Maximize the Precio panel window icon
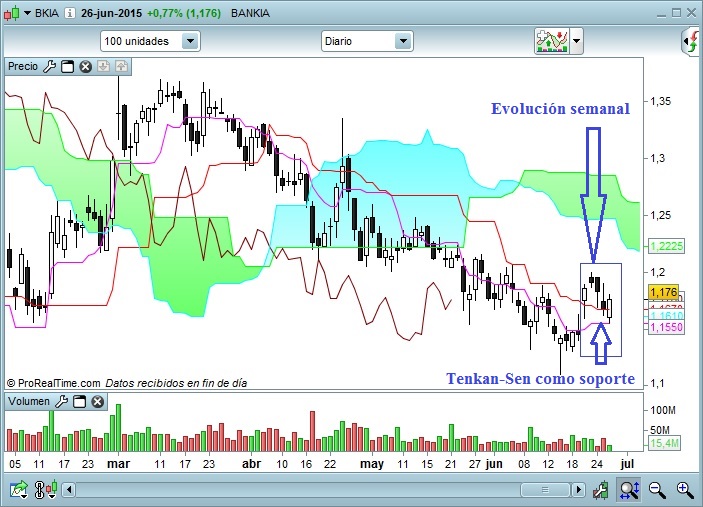 (67, 66)
